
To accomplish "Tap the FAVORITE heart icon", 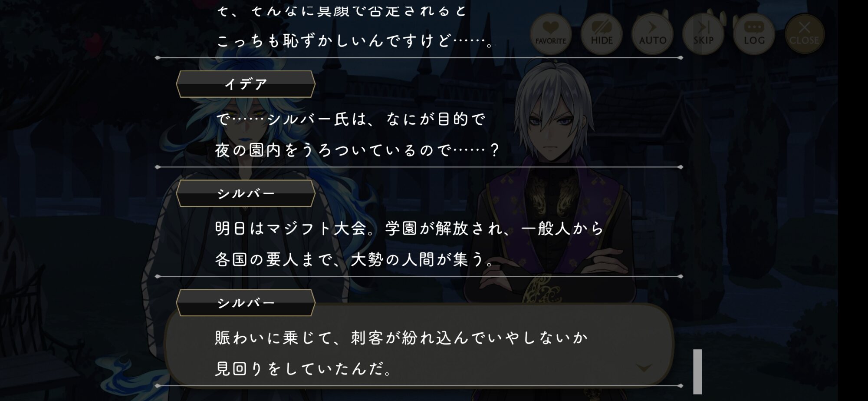I will (x=551, y=34).
